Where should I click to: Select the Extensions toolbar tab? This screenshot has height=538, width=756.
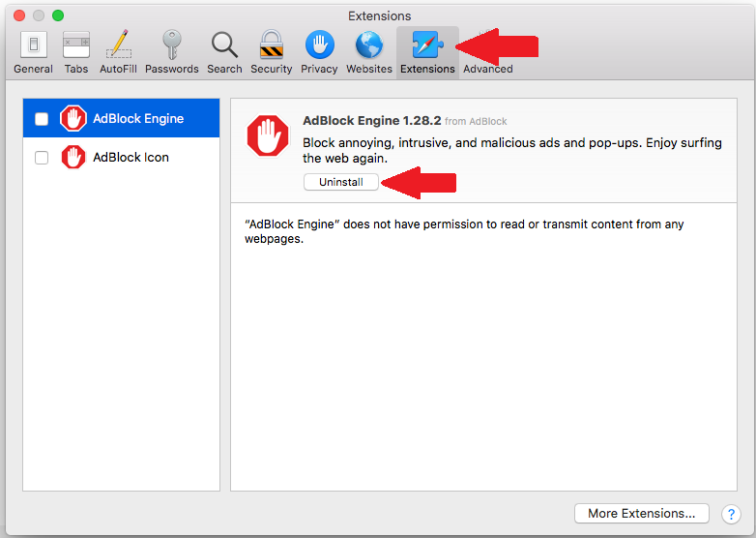click(426, 52)
